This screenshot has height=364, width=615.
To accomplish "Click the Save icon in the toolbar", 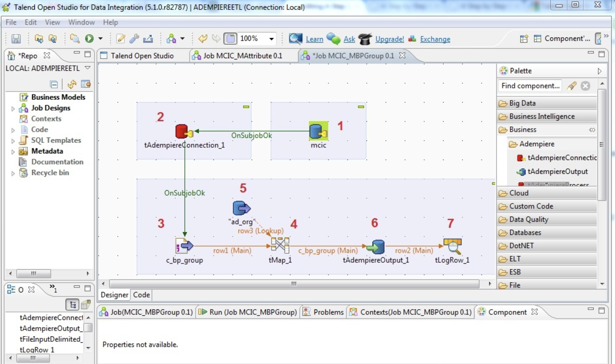I will pyautogui.click(x=15, y=38).
